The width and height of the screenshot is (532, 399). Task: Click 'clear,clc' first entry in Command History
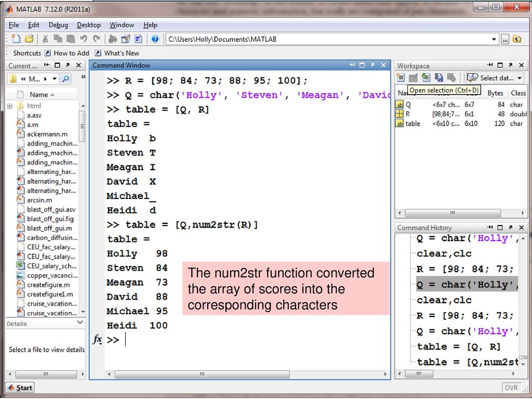tap(444, 254)
